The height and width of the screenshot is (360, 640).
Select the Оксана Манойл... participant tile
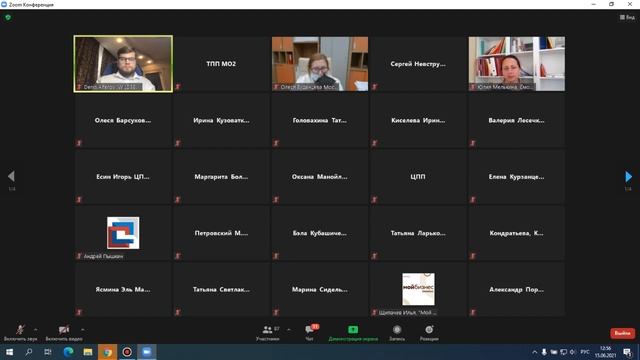click(x=320, y=177)
